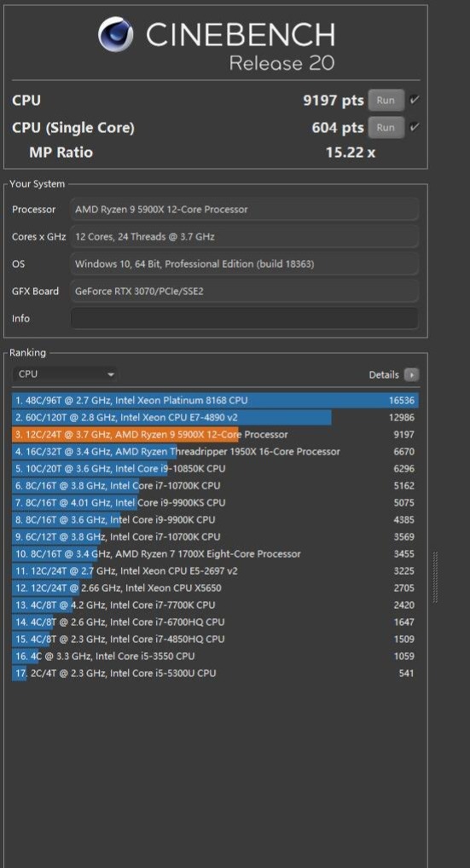
Task: Click the Details label in Ranking
Action: (x=384, y=375)
